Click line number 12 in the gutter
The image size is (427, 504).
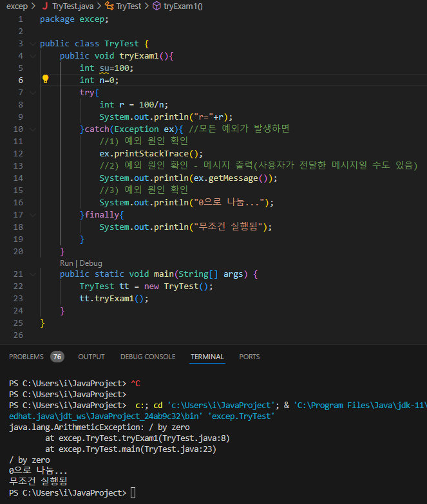click(x=18, y=154)
